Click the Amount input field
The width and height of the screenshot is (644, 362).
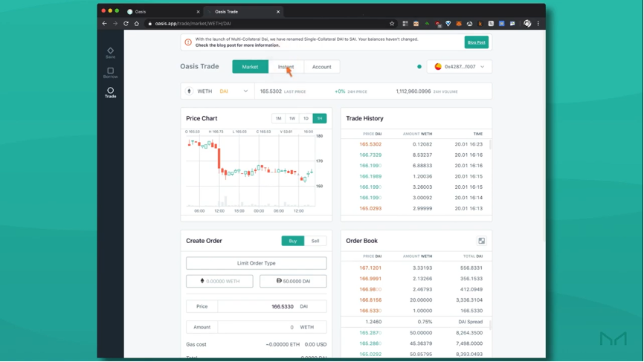(257, 327)
